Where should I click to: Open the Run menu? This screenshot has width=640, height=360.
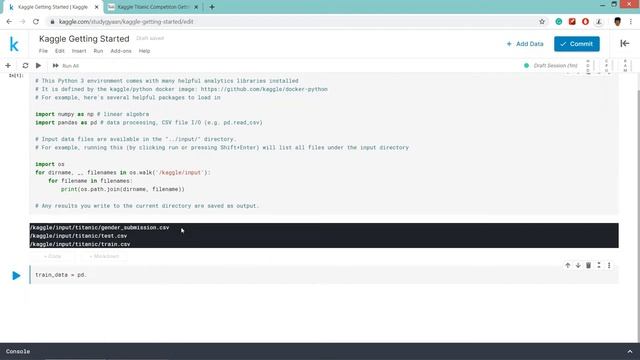(98, 51)
